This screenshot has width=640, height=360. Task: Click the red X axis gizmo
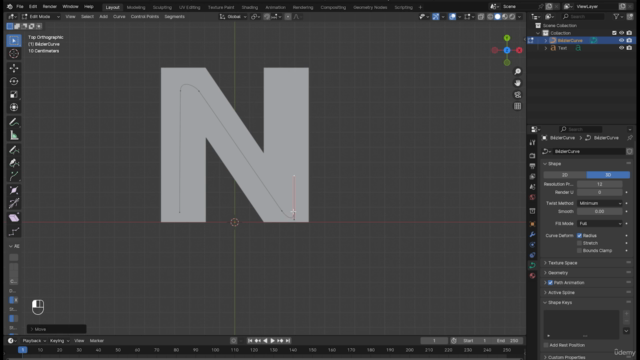tap(519, 50)
